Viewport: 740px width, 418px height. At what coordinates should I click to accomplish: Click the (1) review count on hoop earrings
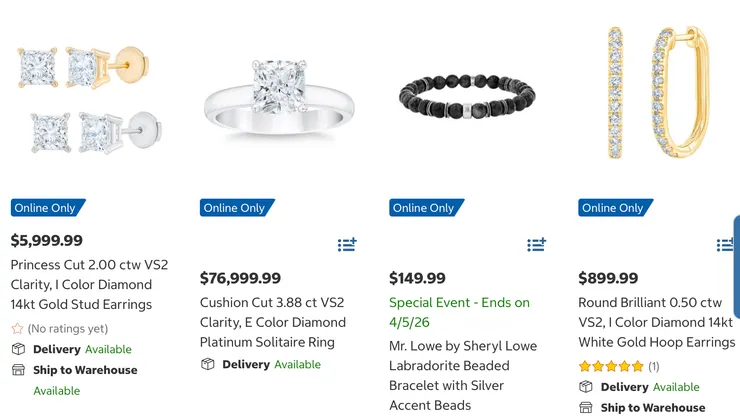coord(654,366)
